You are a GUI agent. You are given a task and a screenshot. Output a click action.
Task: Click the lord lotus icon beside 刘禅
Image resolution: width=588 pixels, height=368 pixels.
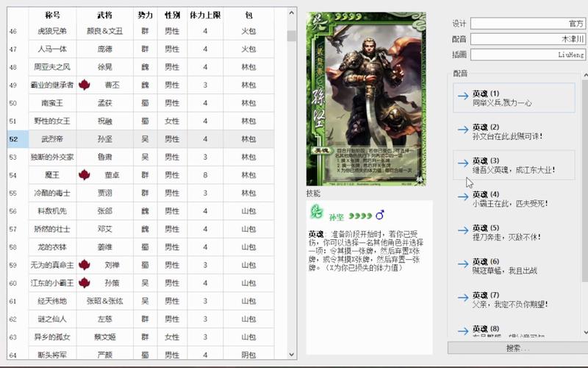coord(85,265)
